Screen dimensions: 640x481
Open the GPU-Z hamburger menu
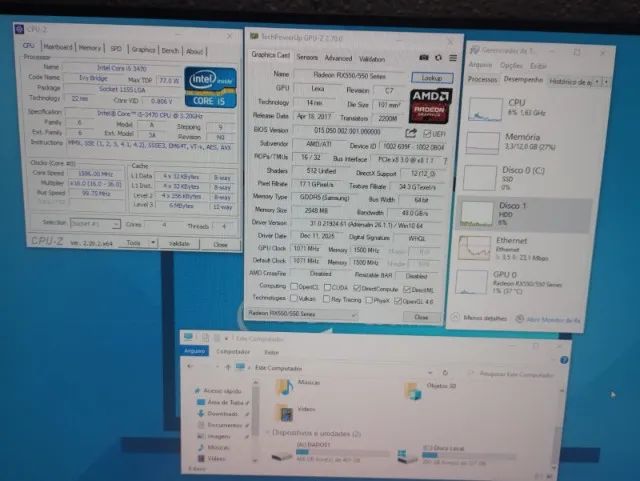(x=453, y=58)
